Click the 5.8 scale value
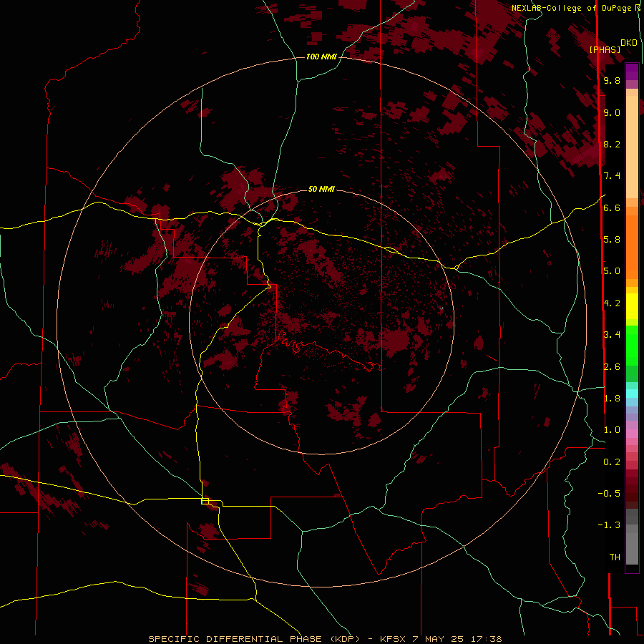Image resolution: width=644 pixels, height=644 pixels. [612, 240]
